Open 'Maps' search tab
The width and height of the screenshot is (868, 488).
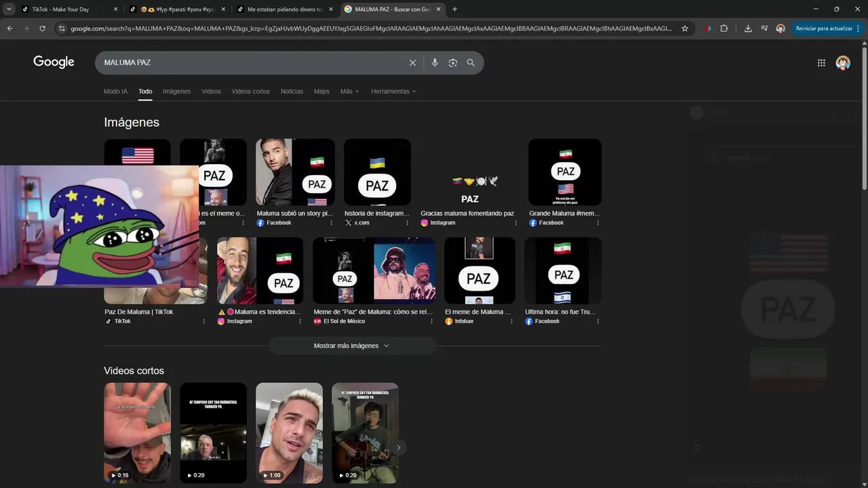pos(321,91)
